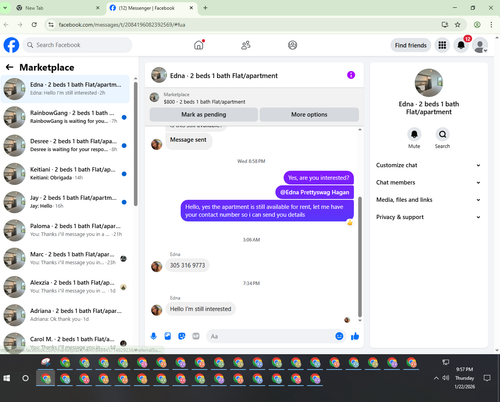Mute the chat with the bell icon
This screenshot has width=500, height=402.
point(414,134)
